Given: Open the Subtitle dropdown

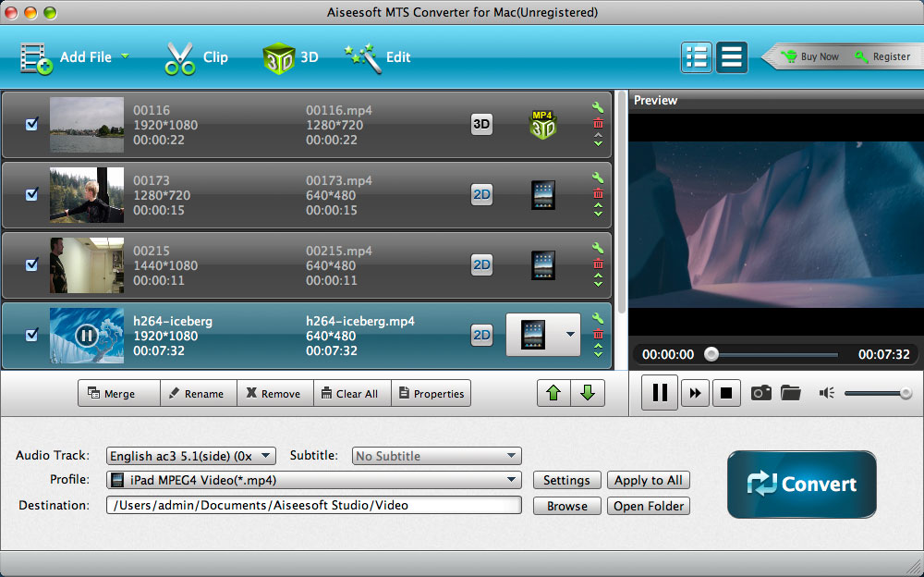Looking at the screenshot, I should tap(437, 456).
